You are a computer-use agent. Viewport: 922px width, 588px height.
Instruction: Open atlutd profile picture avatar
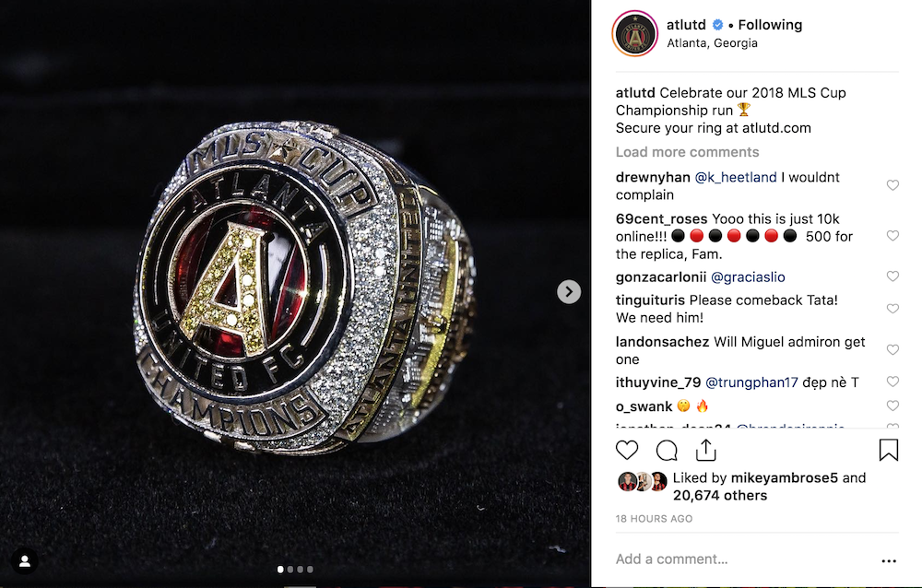pos(635,34)
